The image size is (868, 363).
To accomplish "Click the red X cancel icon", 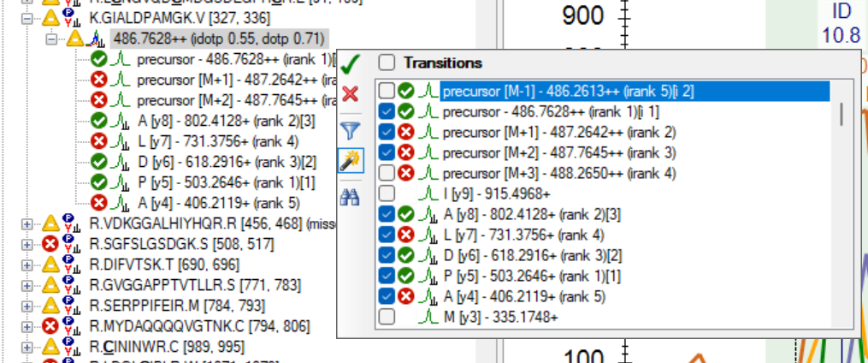I will [x=349, y=93].
